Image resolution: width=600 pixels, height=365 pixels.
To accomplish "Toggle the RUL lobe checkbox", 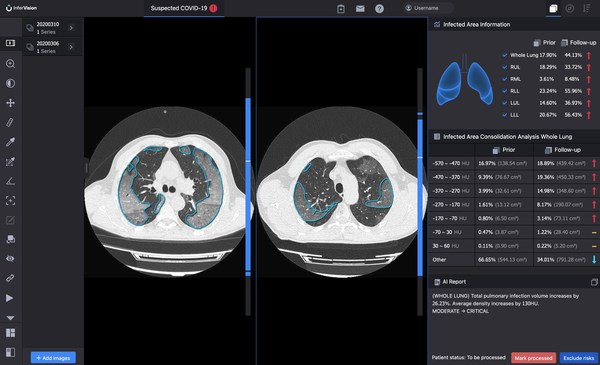I will point(505,67).
